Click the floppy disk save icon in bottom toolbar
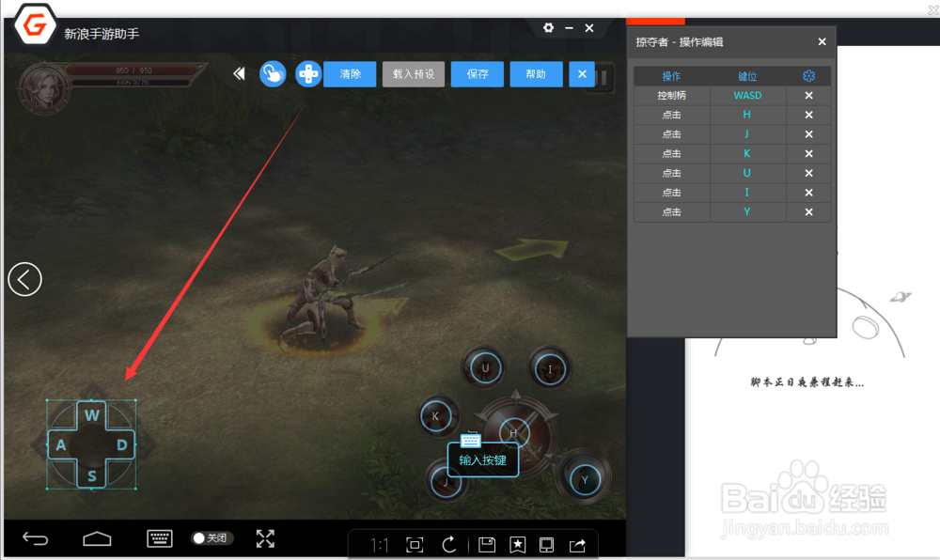Viewport: 940px width, 560px height. click(487, 544)
